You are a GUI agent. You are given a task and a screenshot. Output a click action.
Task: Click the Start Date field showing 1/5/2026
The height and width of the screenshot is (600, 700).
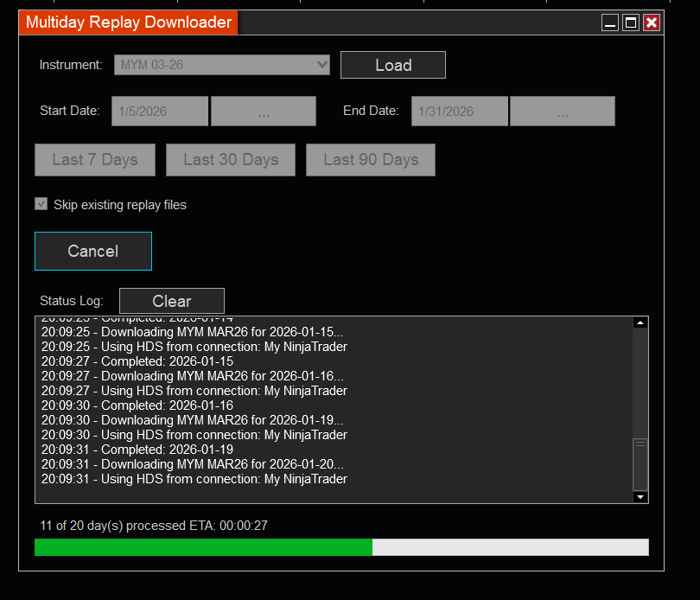click(161, 112)
